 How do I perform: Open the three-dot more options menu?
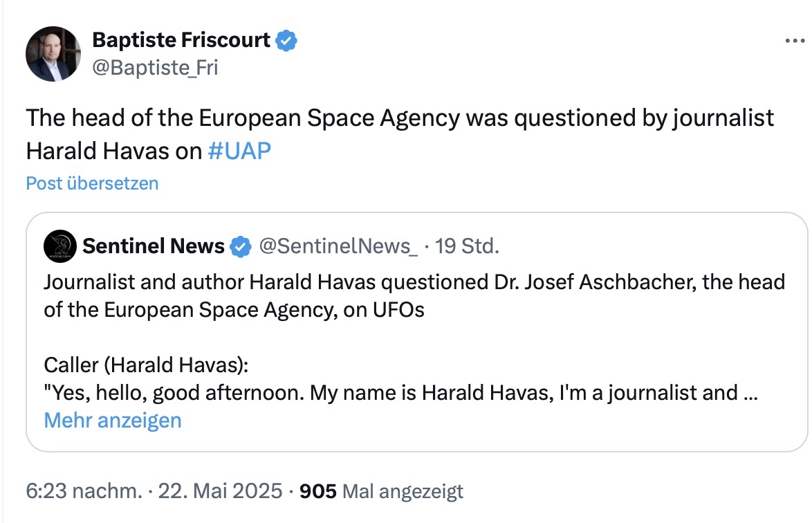[x=795, y=40]
